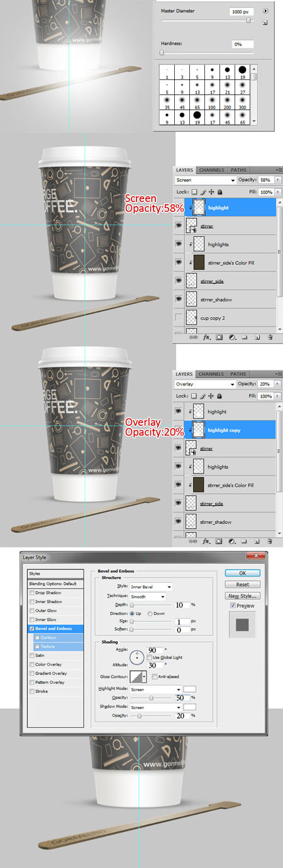
Task: Add layer mask in Screen-mode Layers panel
Action: [x=219, y=337]
